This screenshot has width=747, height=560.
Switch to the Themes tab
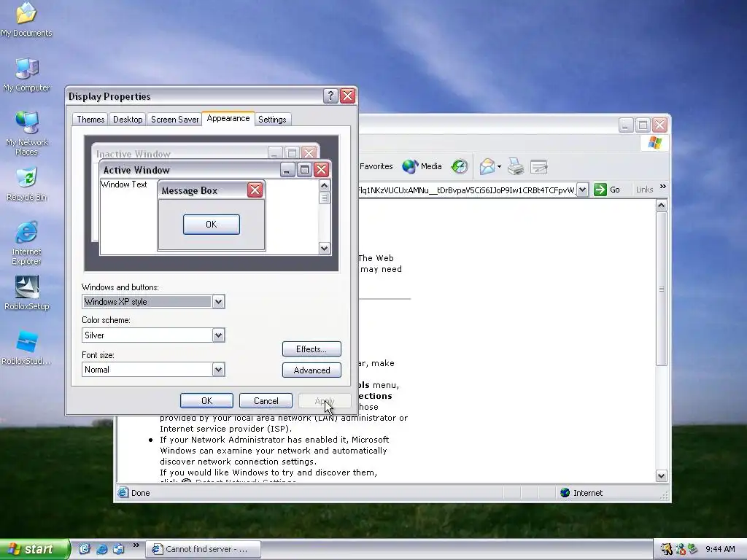[90, 120]
